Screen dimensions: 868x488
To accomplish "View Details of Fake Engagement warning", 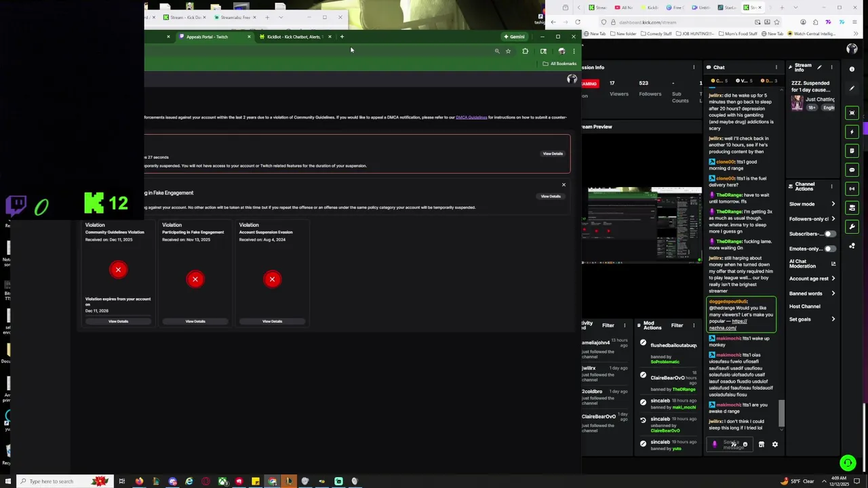I will point(551,197).
